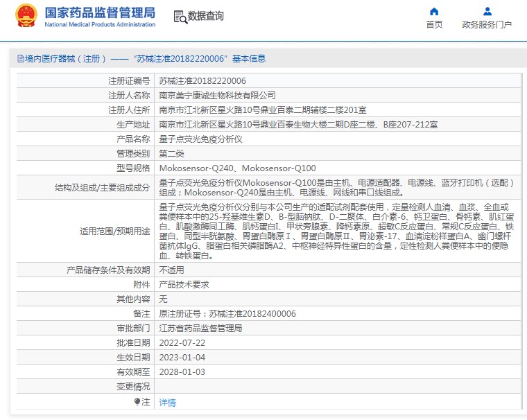Select model spec Mokosensor-Q240、Mokosensor-Q100

[x=237, y=168]
